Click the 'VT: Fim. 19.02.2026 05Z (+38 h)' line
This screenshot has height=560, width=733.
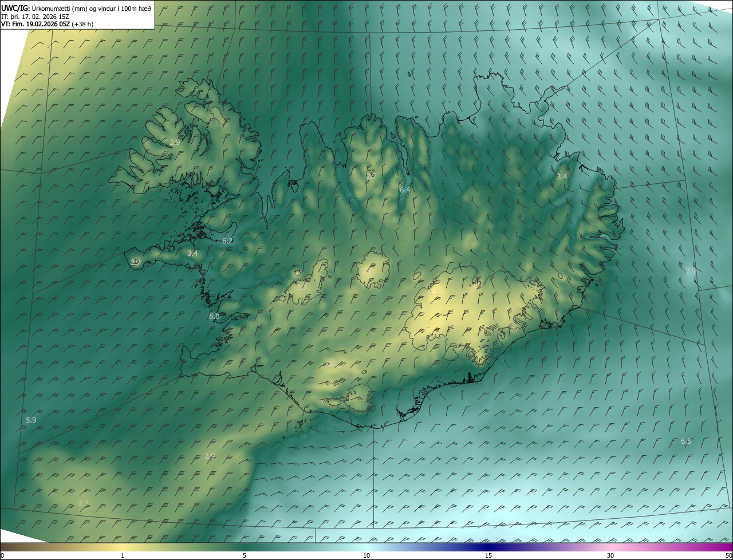[x=48, y=24]
